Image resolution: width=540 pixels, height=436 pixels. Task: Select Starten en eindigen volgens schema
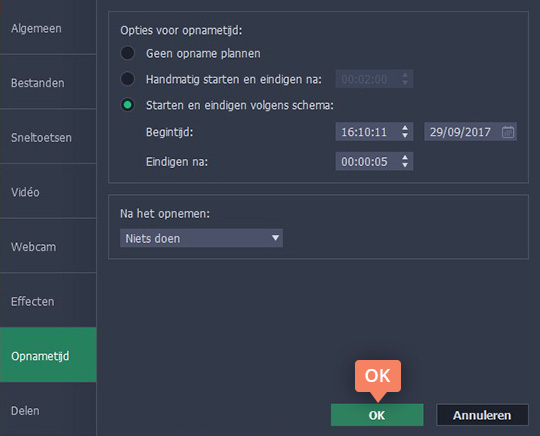click(127, 105)
